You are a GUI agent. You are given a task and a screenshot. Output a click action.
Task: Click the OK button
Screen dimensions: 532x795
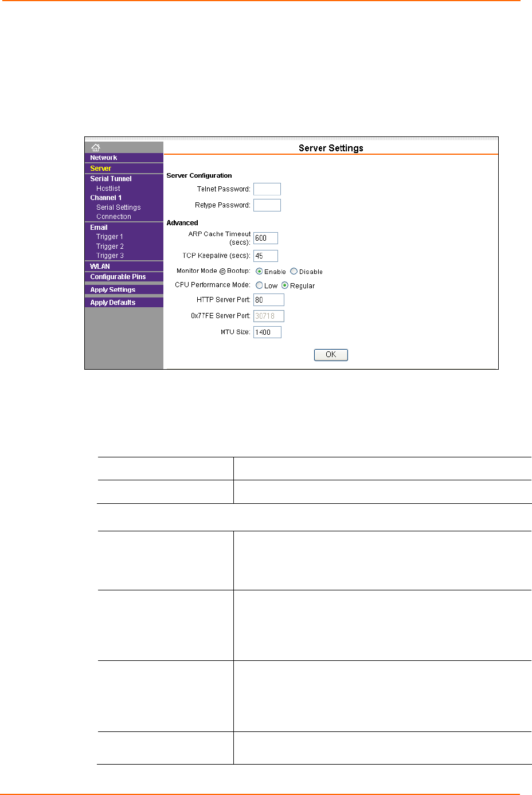[331, 355]
